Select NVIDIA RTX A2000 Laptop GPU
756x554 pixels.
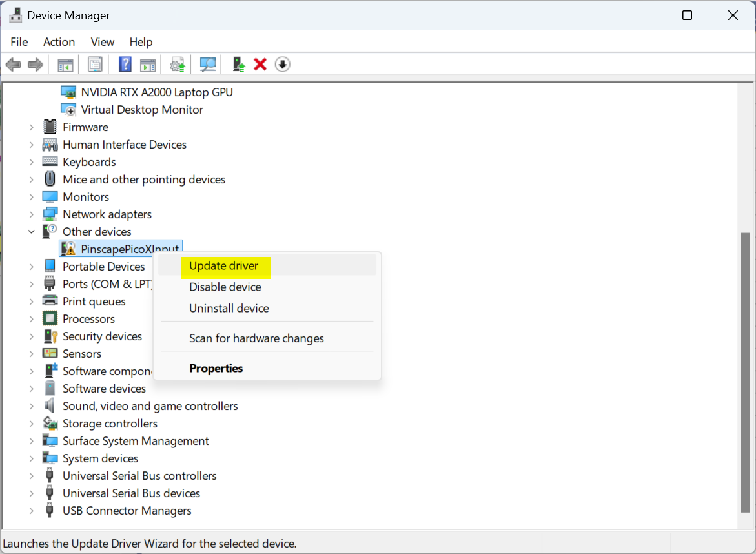pyautogui.click(x=157, y=92)
